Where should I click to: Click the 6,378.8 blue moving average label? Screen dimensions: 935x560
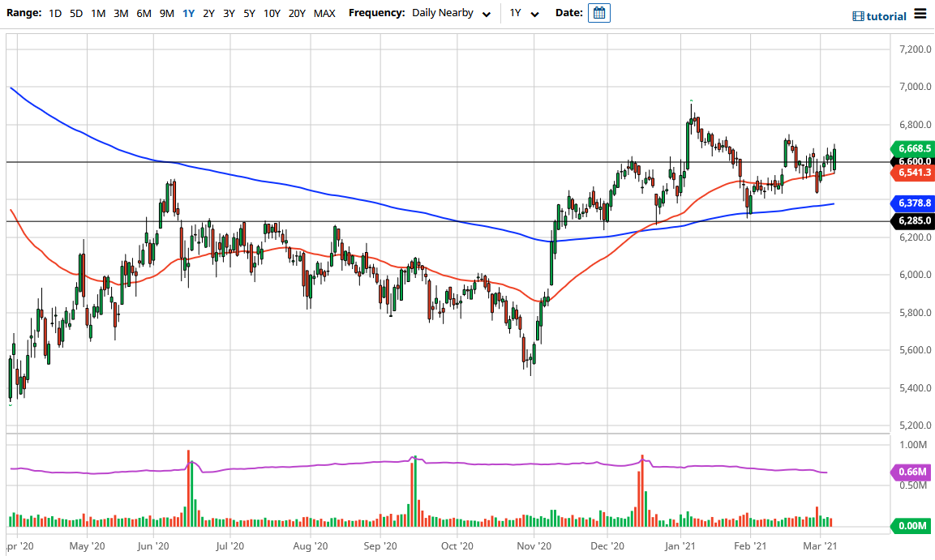point(911,203)
